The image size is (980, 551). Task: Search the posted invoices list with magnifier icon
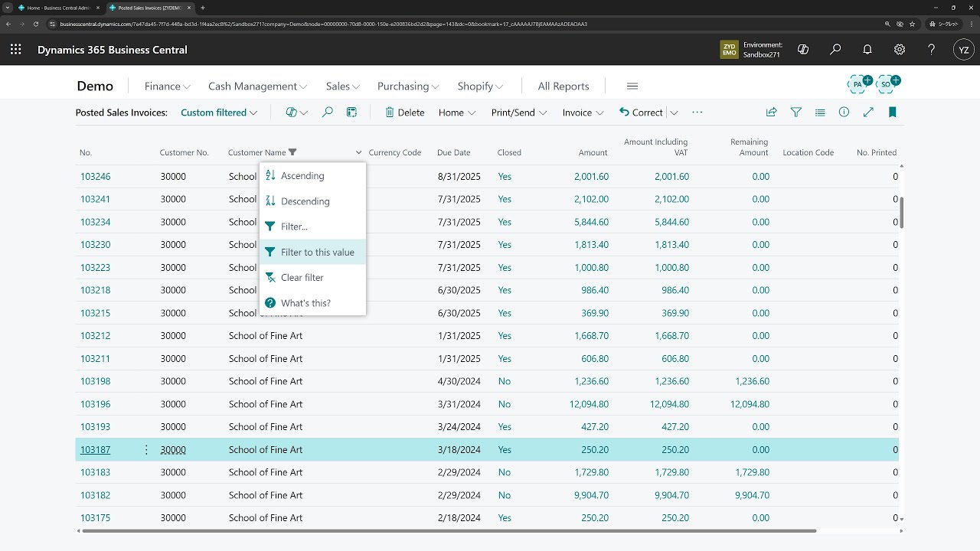327,112
